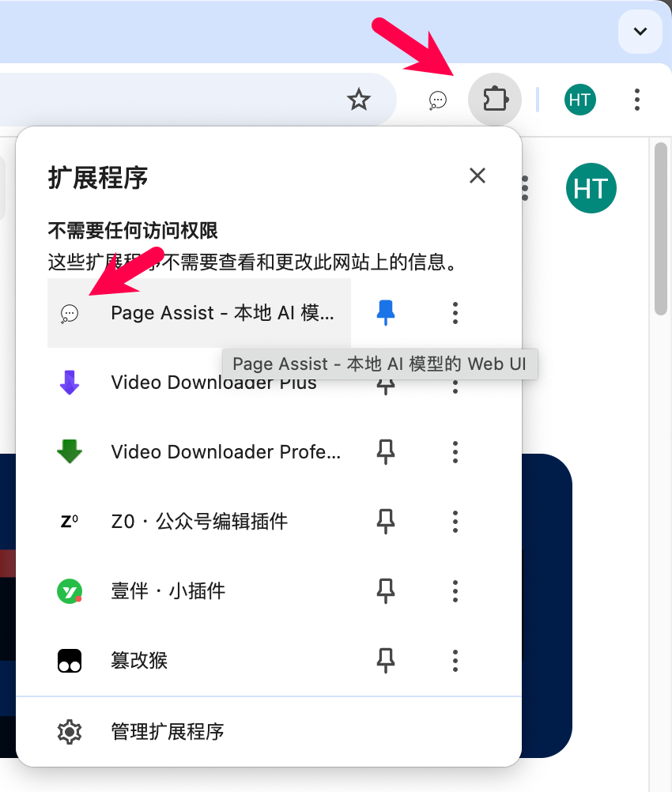The image size is (672, 792).
Task: Click the page's vertical scrollbar thumb
Action: 660,228
